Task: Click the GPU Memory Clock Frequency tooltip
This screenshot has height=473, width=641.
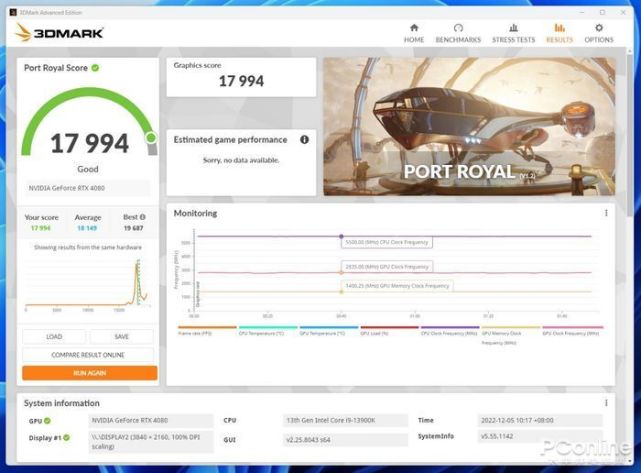Action: pyautogui.click(x=397, y=286)
